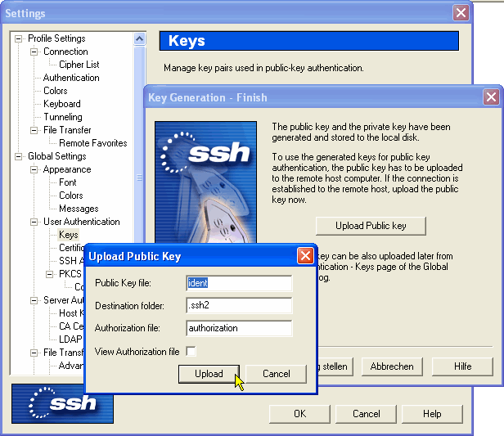Collapse the PKCS tree node

(49, 274)
